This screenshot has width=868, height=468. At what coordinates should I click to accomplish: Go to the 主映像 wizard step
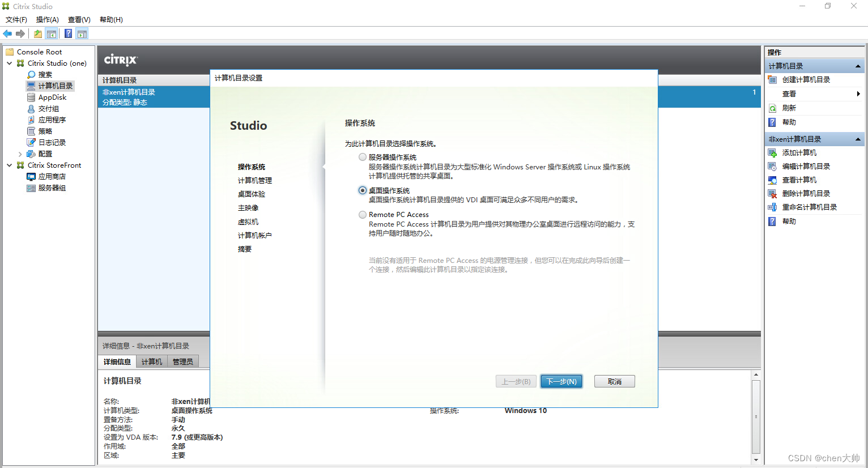coord(248,208)
